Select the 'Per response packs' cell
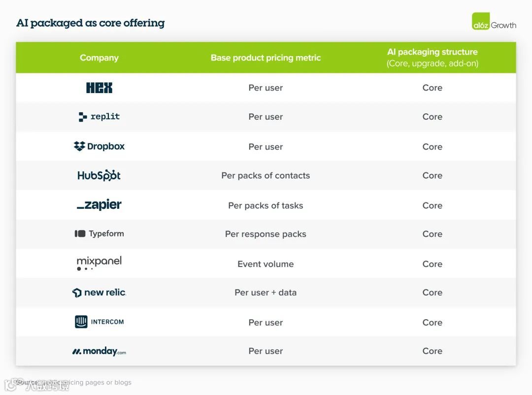The width and height of the screenshot is (532, 395). 266,234
